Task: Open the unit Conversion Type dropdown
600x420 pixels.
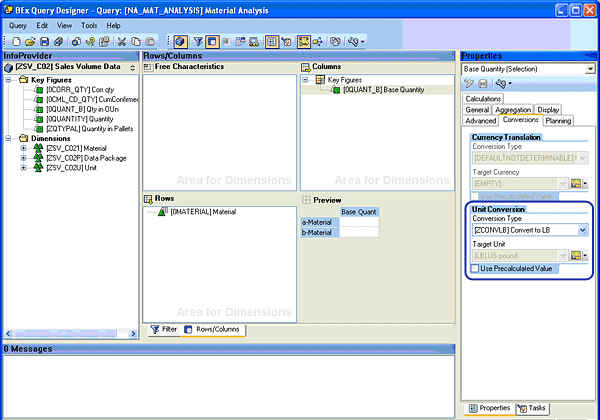Action: (583, 230)
